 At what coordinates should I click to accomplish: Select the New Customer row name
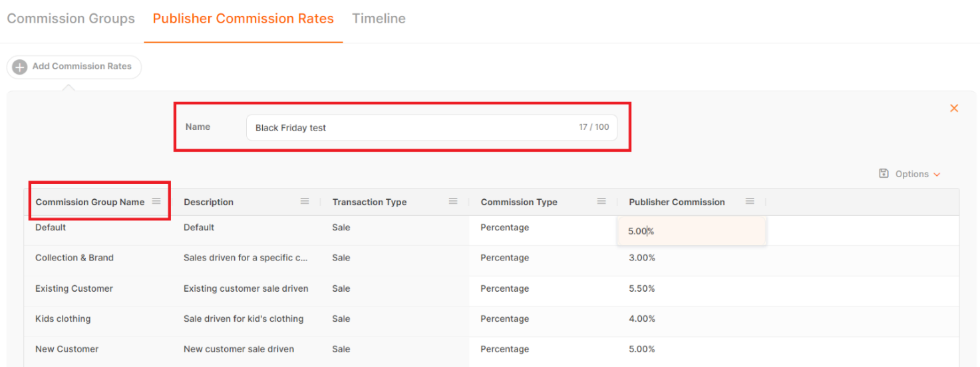coord(67,349)
